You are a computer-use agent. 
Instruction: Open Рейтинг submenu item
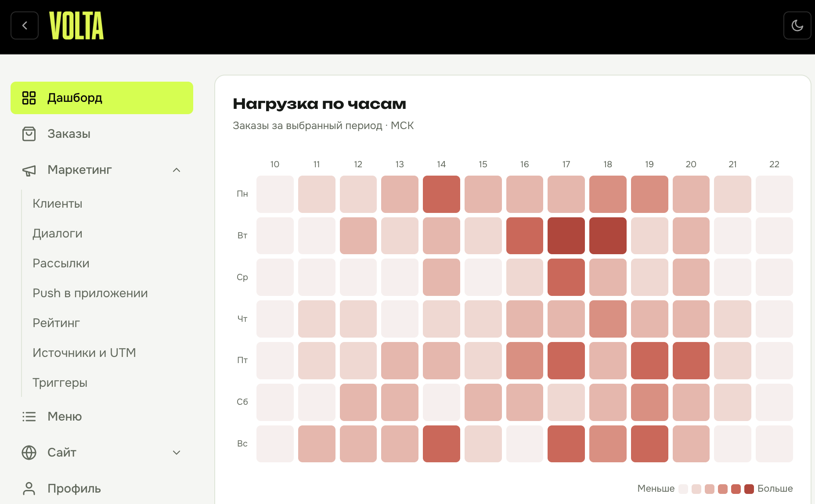click(56, 323)
